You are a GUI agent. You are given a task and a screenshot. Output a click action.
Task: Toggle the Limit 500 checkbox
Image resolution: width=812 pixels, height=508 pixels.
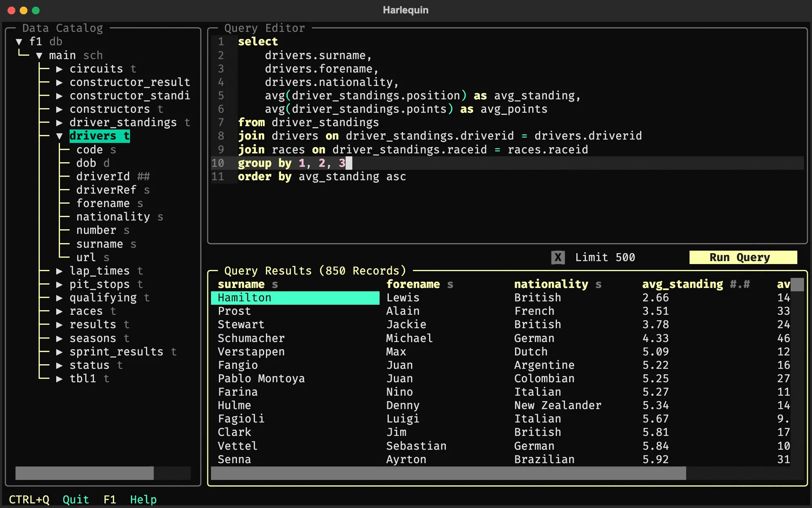point(557,257)
